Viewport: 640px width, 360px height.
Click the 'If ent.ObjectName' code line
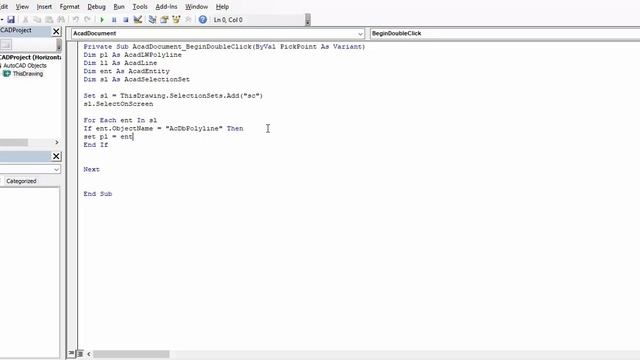coord(163,129)
